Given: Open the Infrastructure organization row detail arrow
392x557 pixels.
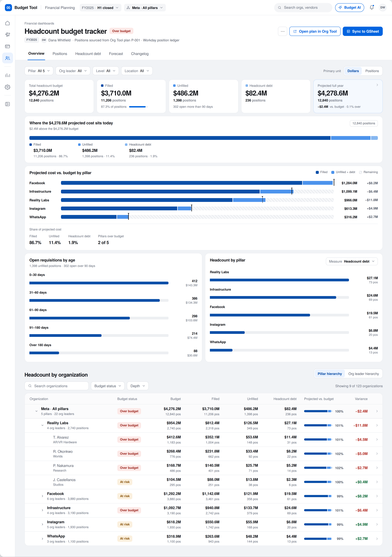Looking at the screenshot, I should pyautogui.click(x=377, y=510).
